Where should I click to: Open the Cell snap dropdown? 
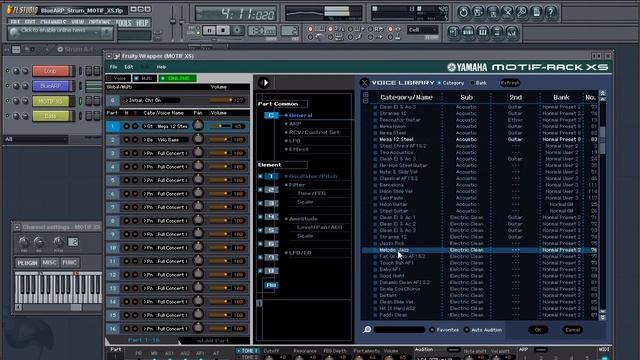(x=423, y=30)
